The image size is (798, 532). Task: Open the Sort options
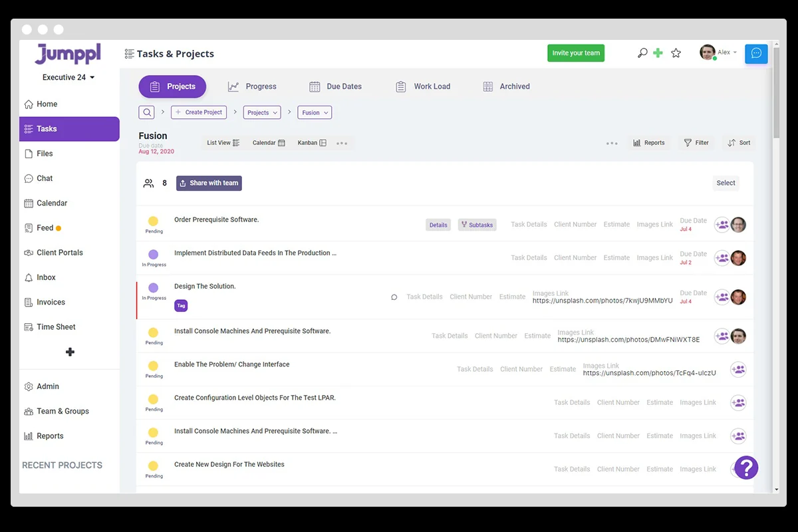coord(738,142)
